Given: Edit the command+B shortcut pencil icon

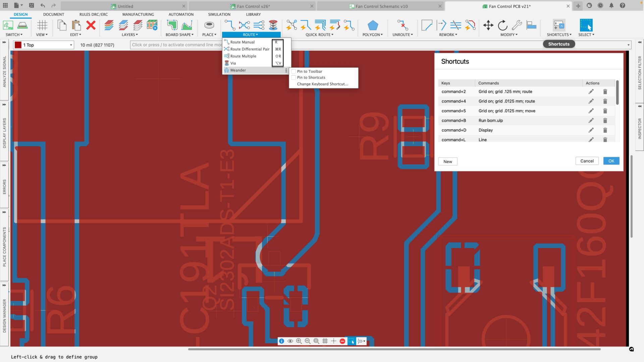Looking at the screenshot, I should coord(591,120).
